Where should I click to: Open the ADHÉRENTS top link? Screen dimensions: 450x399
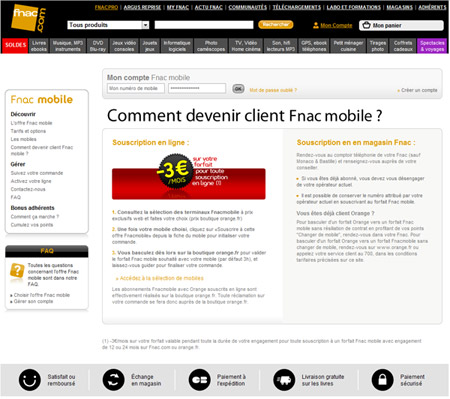coord(432,7)
